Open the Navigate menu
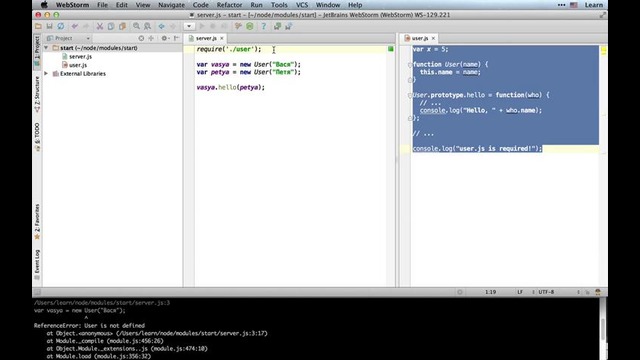The image size is (640, 360). (x=171, y=5)
